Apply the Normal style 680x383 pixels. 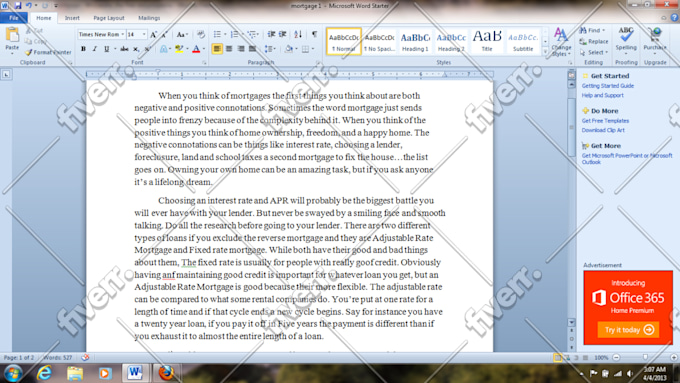343,42
